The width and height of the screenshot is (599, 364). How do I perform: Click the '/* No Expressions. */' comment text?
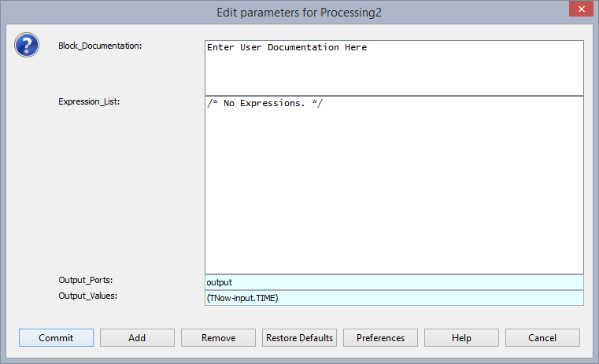click(264, 103)
